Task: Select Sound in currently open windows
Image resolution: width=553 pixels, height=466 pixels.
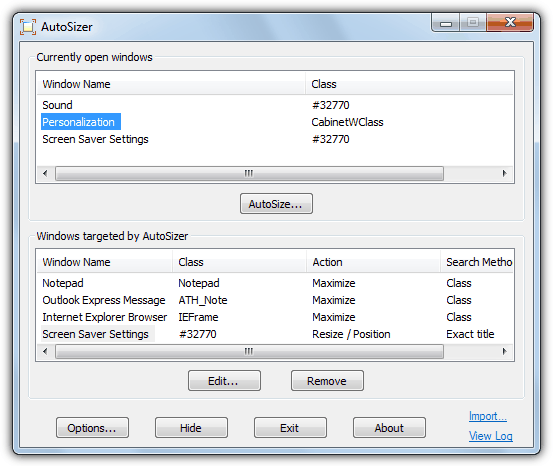Action: (57, 105)
